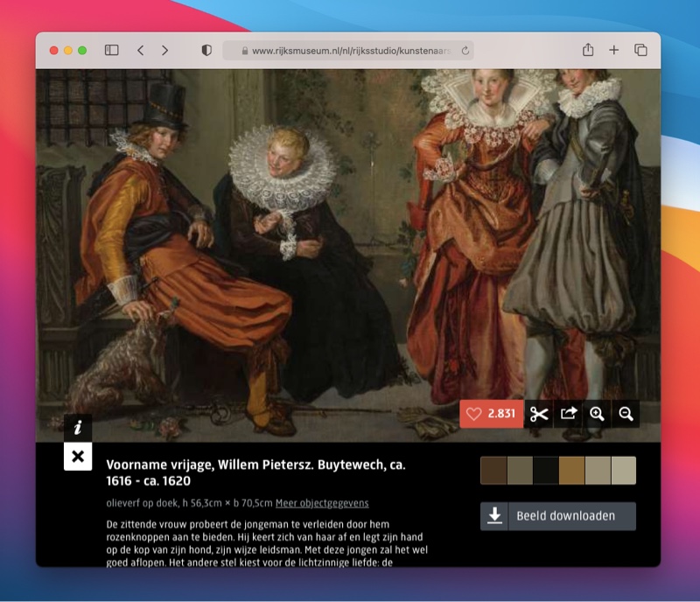Select the pale beige color swatch
This screenshot has width=700, height=602.
coord(624,470)
